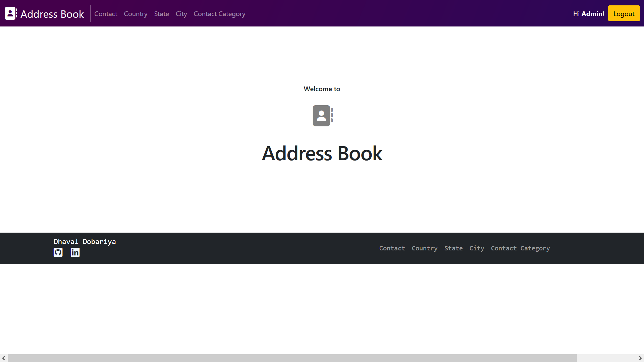The width and height of the screenshot is (644, 362).
Task: Click the Address Book brand title in the navbar
Action: (x=52, y=14)
